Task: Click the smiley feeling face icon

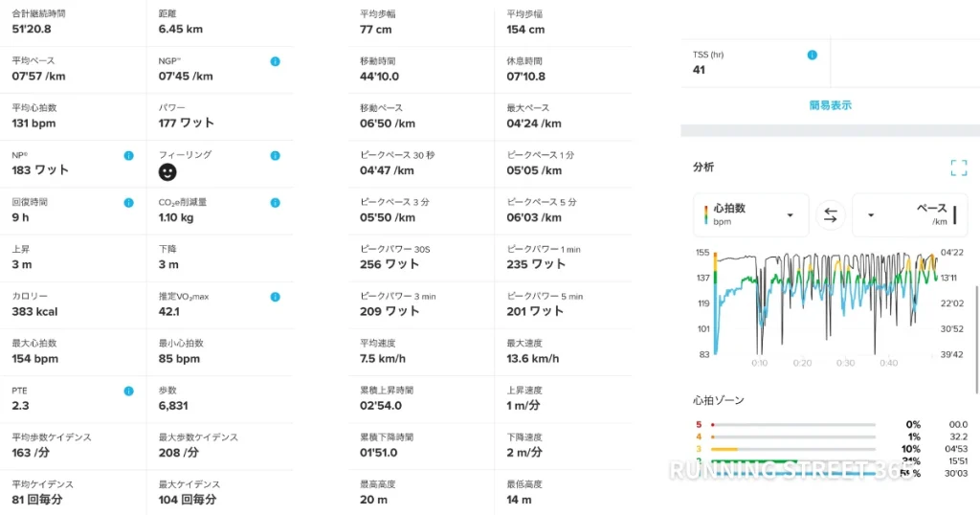Action: [x=167, y=172]
